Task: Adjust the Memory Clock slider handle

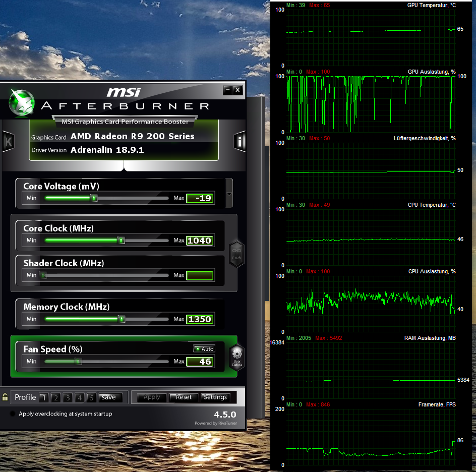Action: tap(122, 319)
